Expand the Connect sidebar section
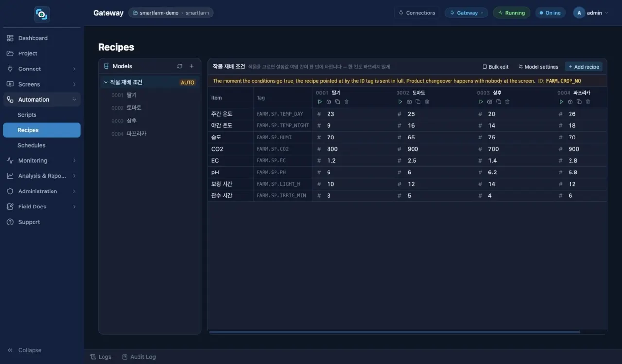 pos(42,69)
